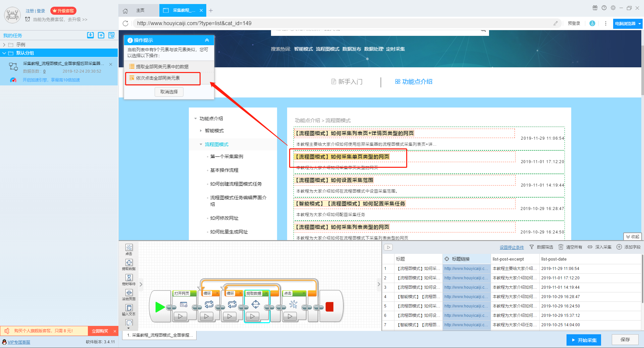The width and height of the screenshot is (644, 348).
Task: Click the gift icon in the title bar
Action: coord(595,8)
